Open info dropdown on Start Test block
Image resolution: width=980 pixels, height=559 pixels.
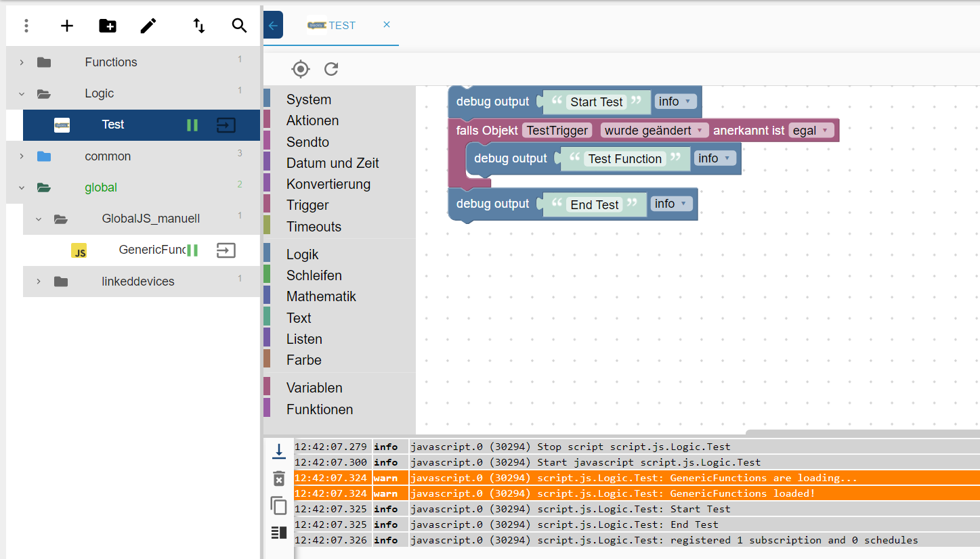coord(675,102)
